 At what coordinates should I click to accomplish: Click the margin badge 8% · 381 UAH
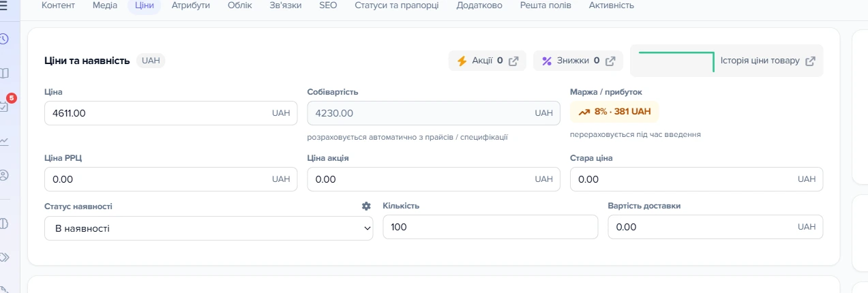(614, 112)
